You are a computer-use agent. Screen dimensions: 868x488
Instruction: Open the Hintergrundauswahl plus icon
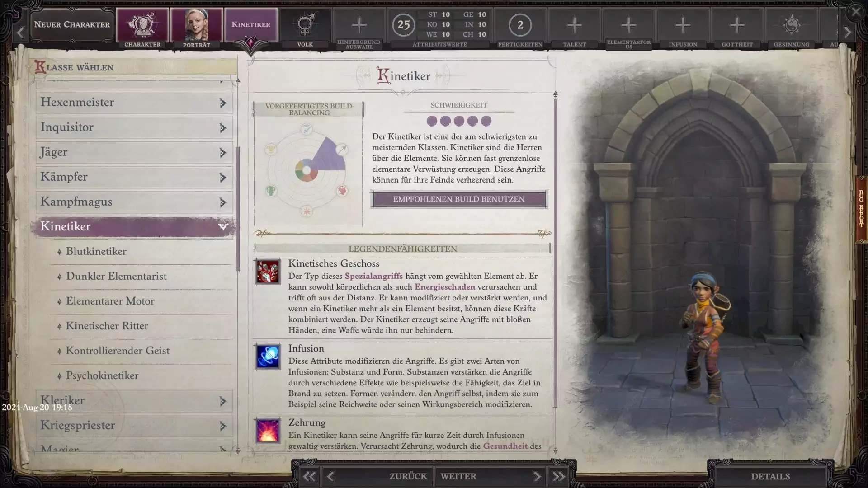click(359, 25)
